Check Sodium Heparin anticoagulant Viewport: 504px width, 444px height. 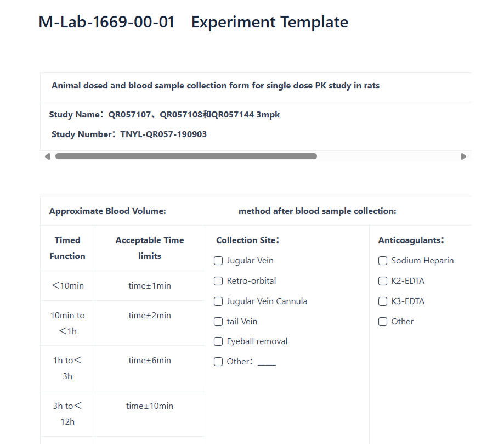pos(383,261)
